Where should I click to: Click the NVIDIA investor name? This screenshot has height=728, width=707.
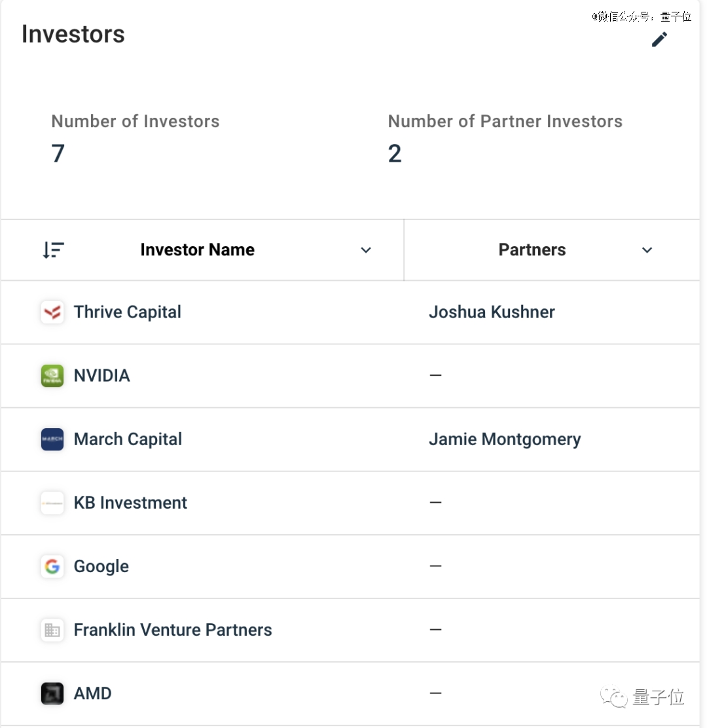pos(101,376)
